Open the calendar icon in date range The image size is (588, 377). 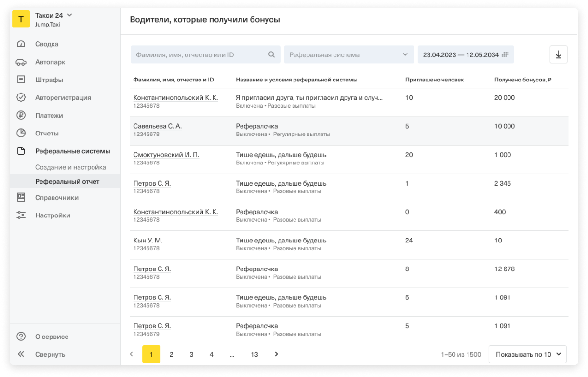505,55
